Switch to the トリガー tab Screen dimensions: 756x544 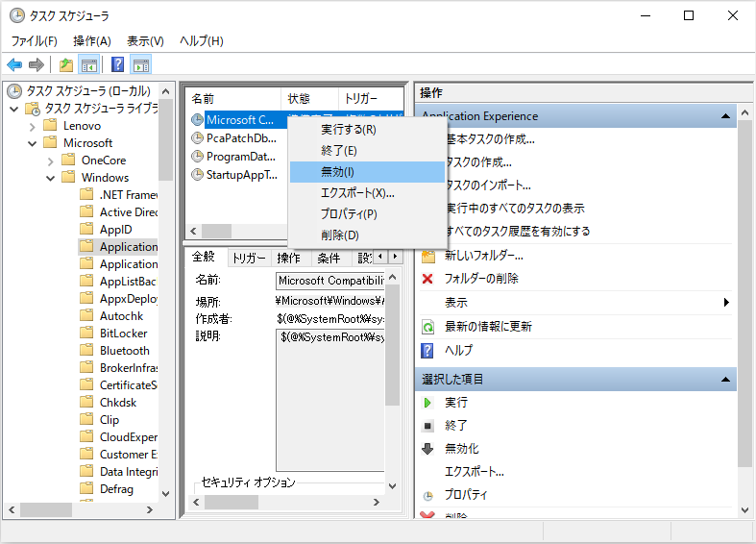click(x=249, y=258)
